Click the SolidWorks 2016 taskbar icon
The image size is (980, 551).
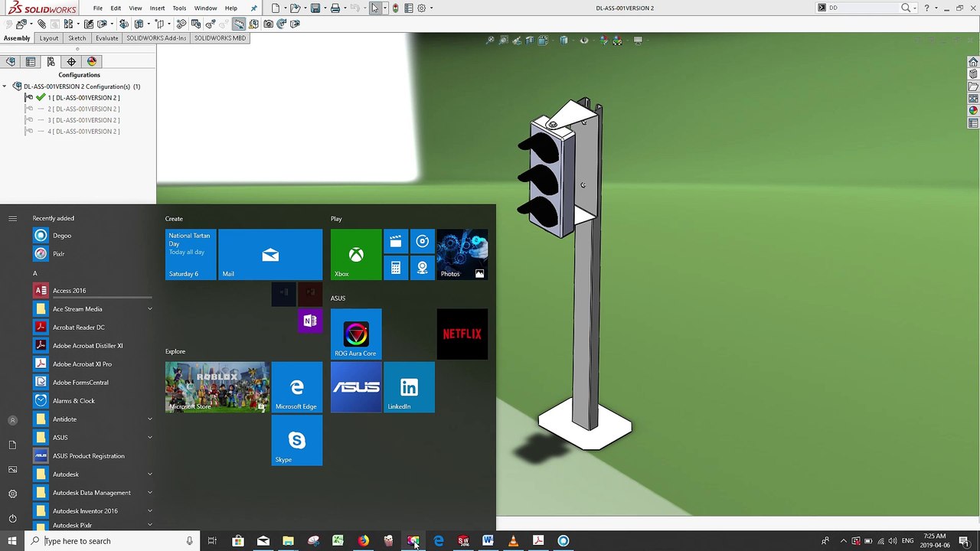pyautogui.click(x=463, y=541)
